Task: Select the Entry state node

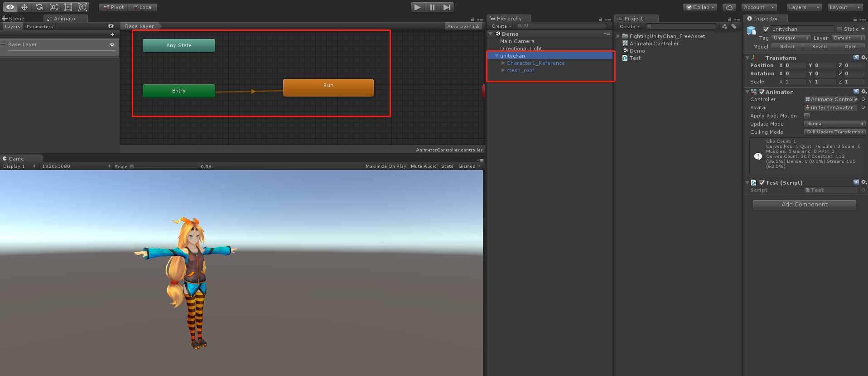Action: (179, 91)
